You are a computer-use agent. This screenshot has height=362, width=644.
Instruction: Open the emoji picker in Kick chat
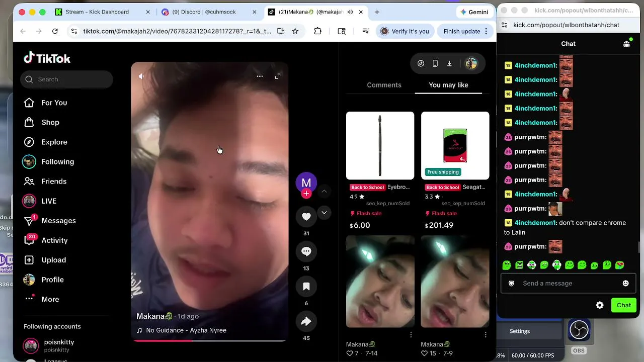(625, 283)
